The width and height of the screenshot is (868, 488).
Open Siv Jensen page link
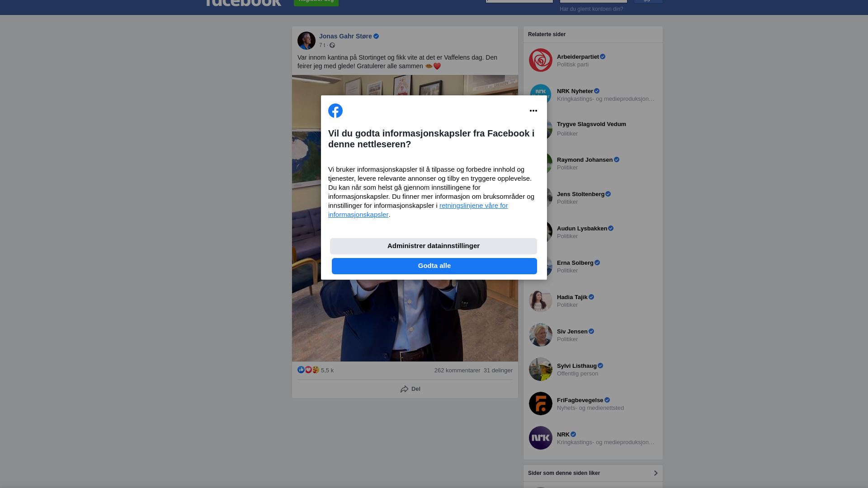pos(572,332)
